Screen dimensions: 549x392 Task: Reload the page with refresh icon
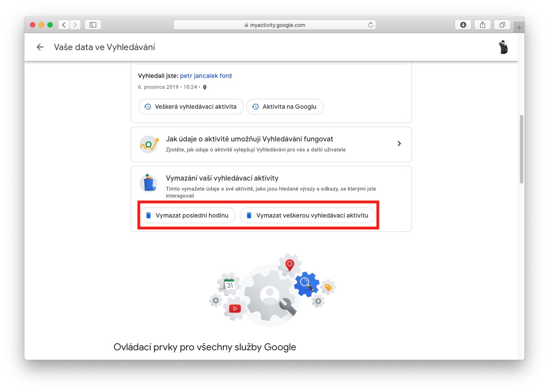tap(370, 25)
